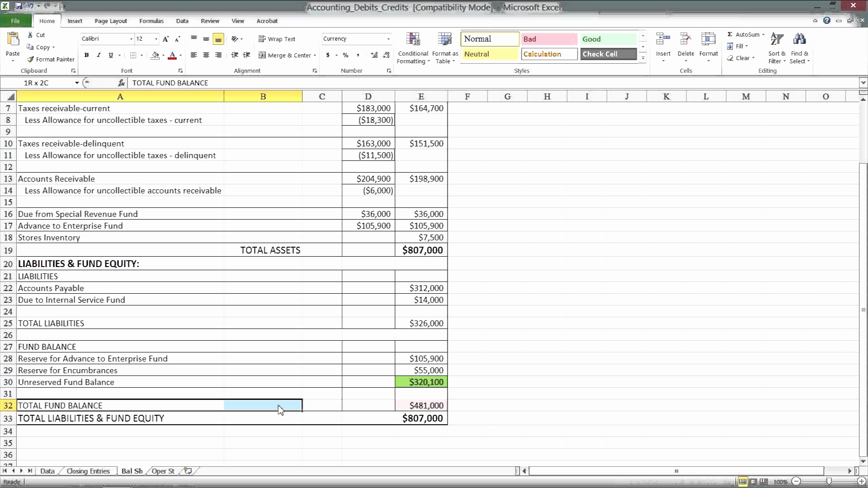Expand the Currency number format dropdown
Screen dimensions: 868x488
388,39
